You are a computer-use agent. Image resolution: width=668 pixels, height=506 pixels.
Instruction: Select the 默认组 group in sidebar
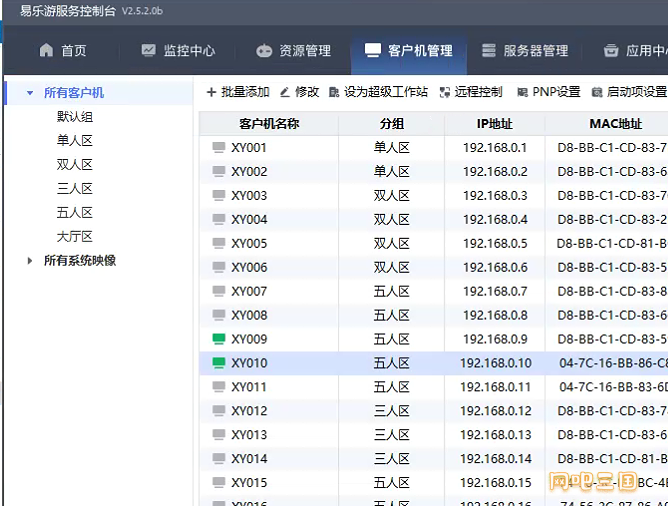coord(75,117)
